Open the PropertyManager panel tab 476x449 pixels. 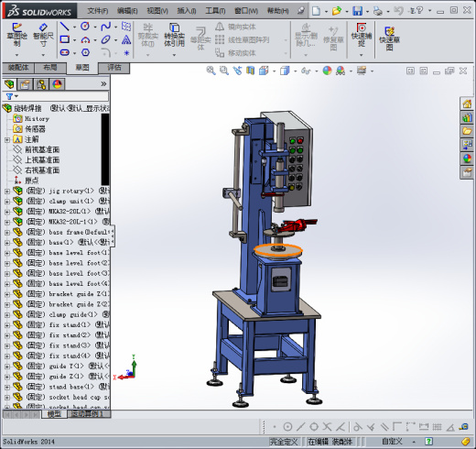pyautogui.click(x=26, y=84)
